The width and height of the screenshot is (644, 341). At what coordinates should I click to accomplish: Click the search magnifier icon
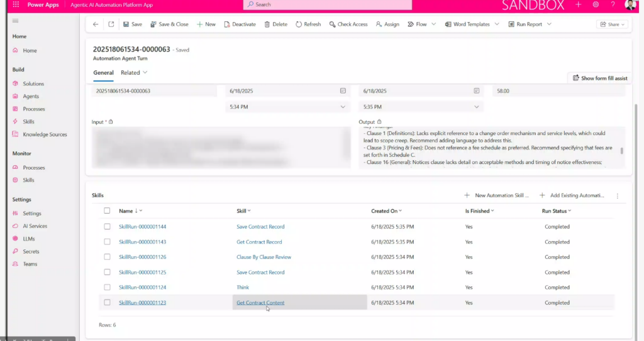coord(250,4)
